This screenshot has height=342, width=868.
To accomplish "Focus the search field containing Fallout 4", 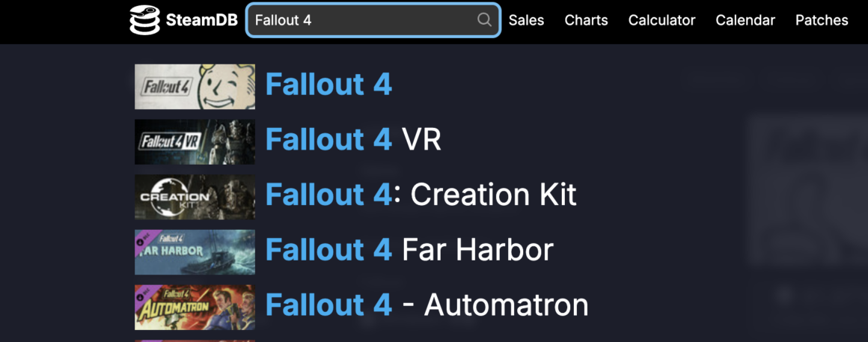I will [x=373, y=20].
